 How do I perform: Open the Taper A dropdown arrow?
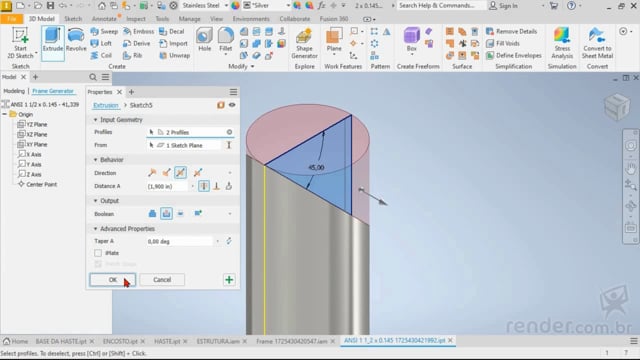point(218,242)
